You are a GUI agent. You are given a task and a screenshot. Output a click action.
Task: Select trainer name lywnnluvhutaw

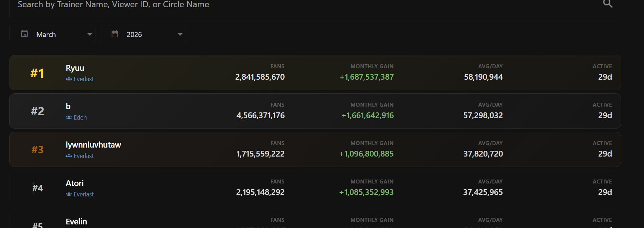point(93,145)
